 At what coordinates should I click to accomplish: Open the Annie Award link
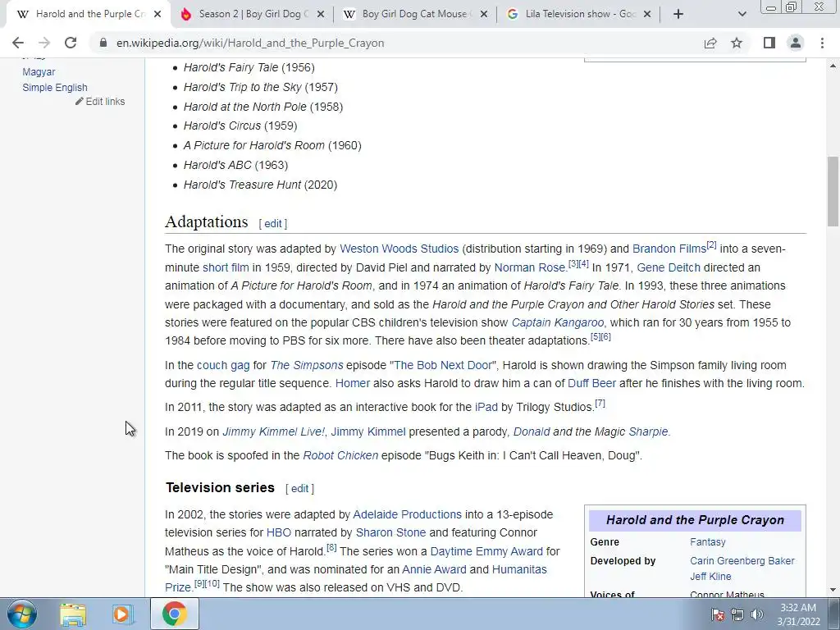point(434,569)
